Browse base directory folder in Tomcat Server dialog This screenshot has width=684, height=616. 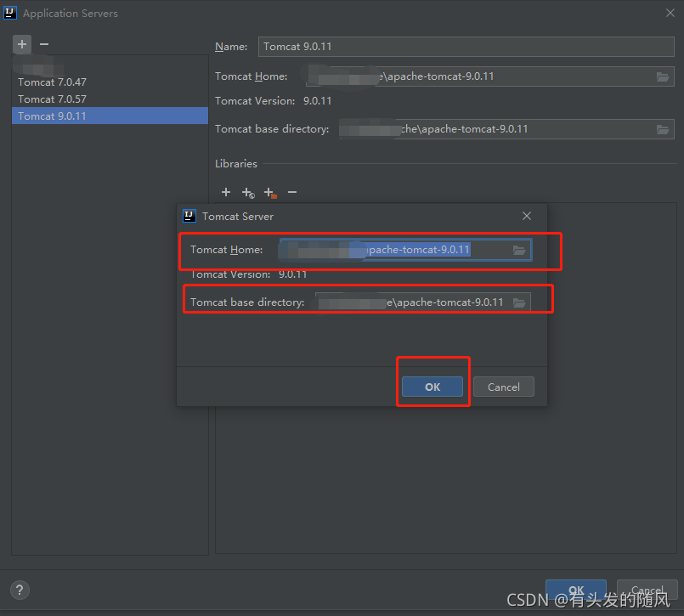pos(519,302)
